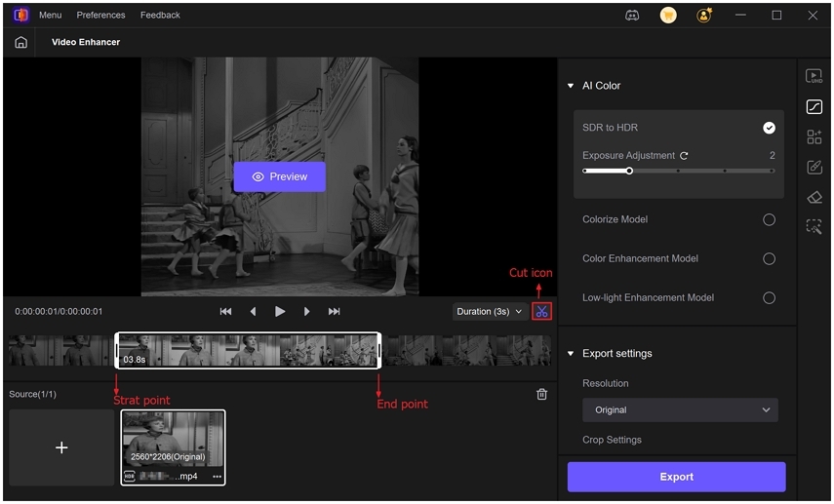Open the Resolution Original dropdown
The width and height of the screenshot is (834, 504).
tap(680, 409)
